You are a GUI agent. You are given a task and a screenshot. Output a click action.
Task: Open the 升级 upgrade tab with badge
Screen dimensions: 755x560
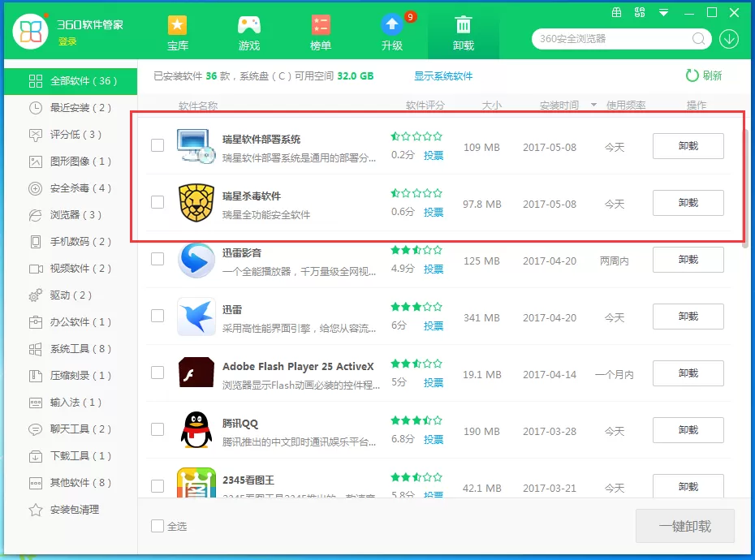click(392, 32)
